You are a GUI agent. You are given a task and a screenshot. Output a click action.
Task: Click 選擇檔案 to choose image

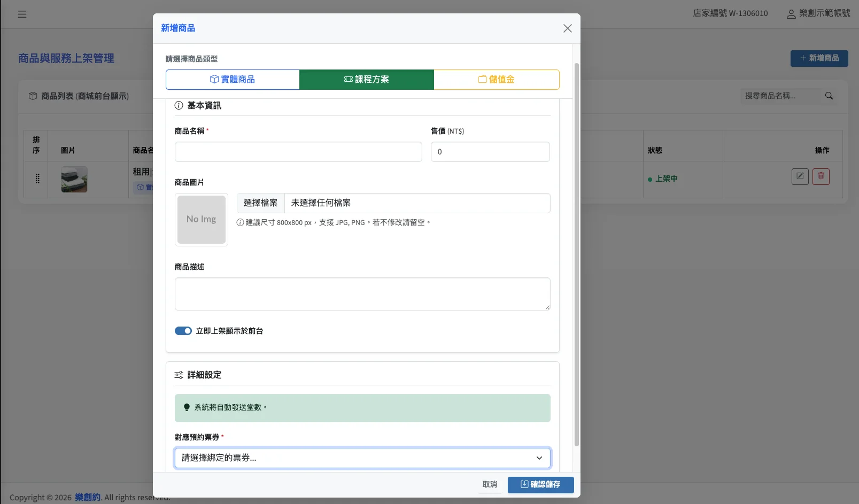(261, 203)
